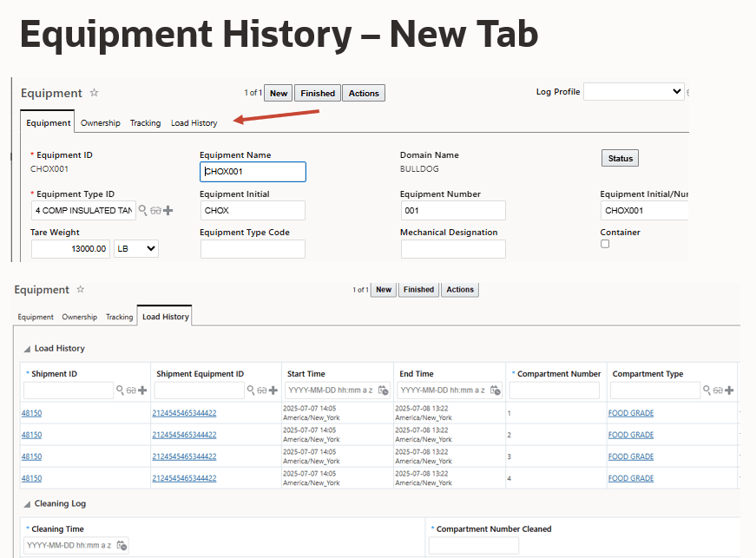The width and height of the screenshot is (756, 558).
Task: Open the Start Time calendar picker
Action: pyautogui.click(x=384, y=391)
